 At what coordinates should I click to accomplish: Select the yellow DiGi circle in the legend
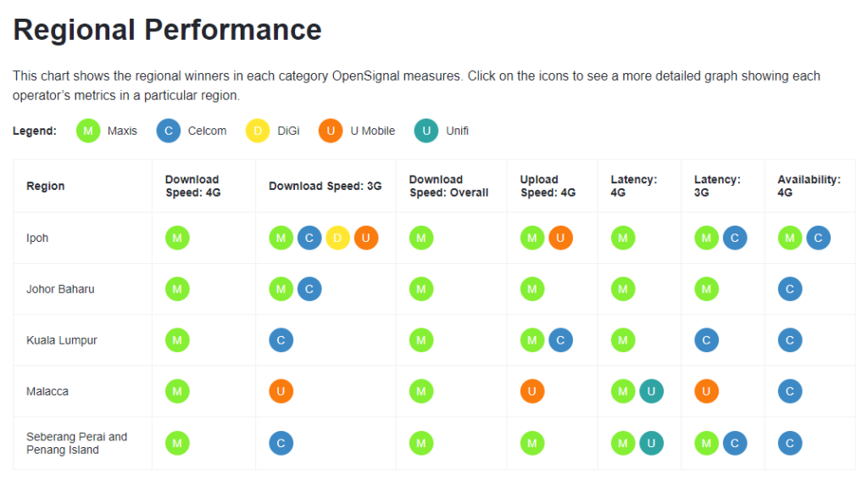258,131
